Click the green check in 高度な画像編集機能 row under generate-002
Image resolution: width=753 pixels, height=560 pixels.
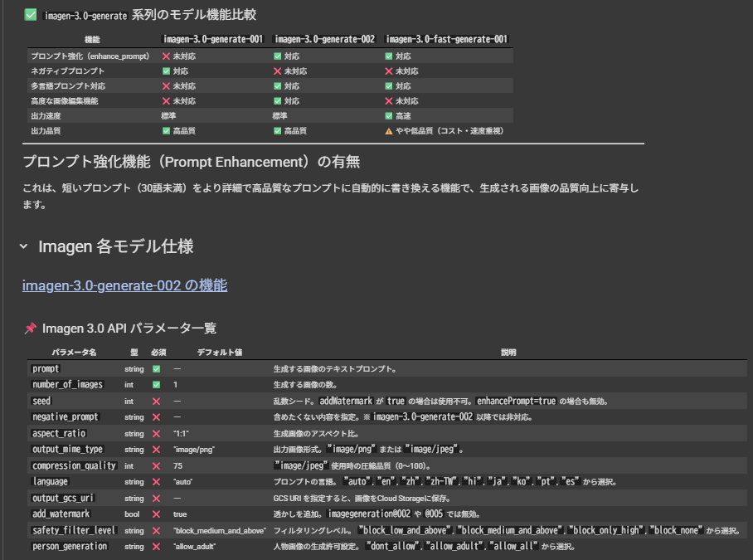pyautogui.click(x=278, y=101)
